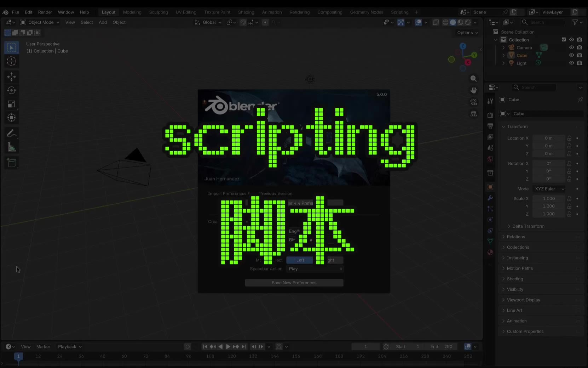Click the 3D Cursor tool
588x368 pixels.
coord(11,61)
